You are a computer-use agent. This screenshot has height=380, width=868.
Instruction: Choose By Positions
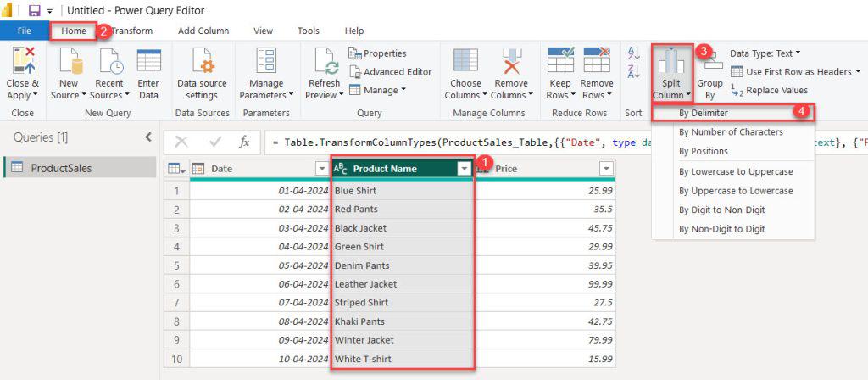click(x=733, y=151)
